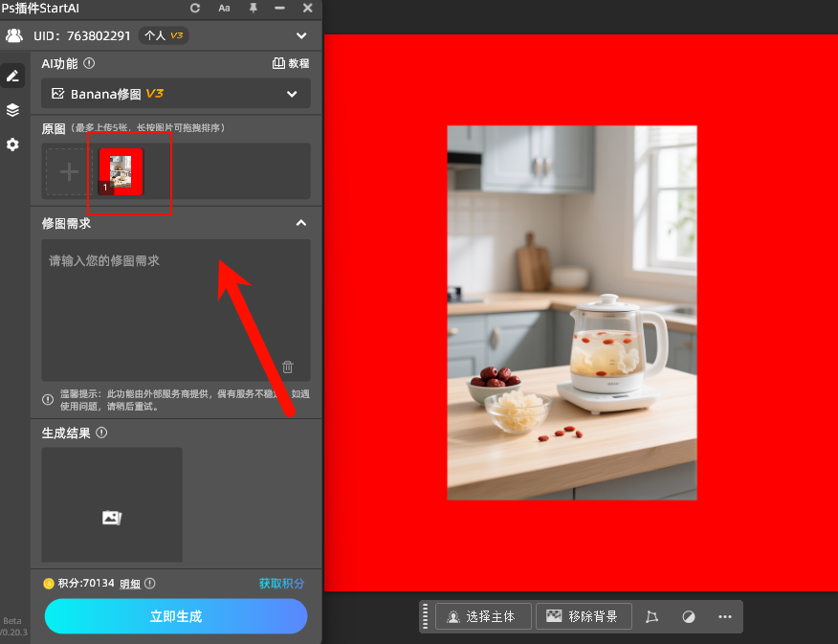This screenshot has width=838, height=644.
Task: Click the trash icon in prompt box
Action: tap(288, 366)
